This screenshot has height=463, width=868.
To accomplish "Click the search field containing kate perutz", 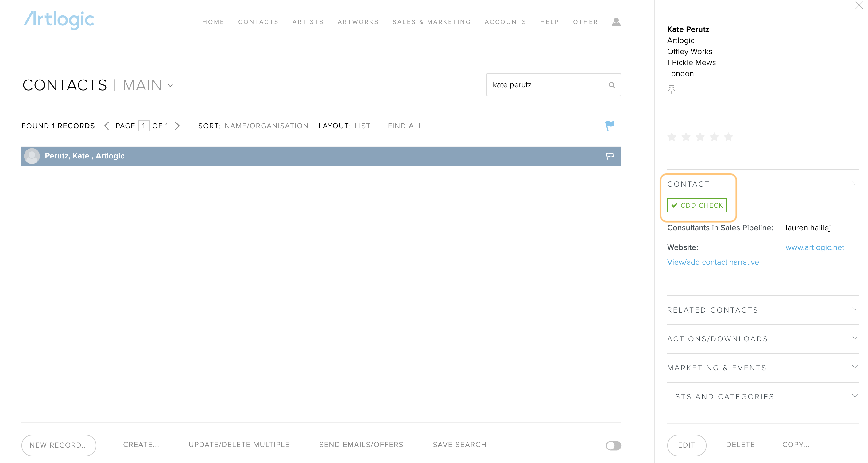I will [553, 84].
